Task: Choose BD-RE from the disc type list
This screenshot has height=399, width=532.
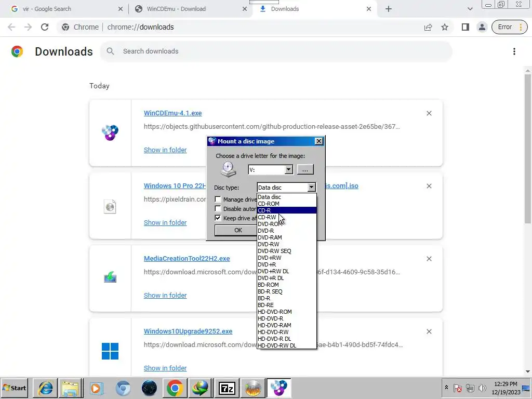Action: (287, 305)
